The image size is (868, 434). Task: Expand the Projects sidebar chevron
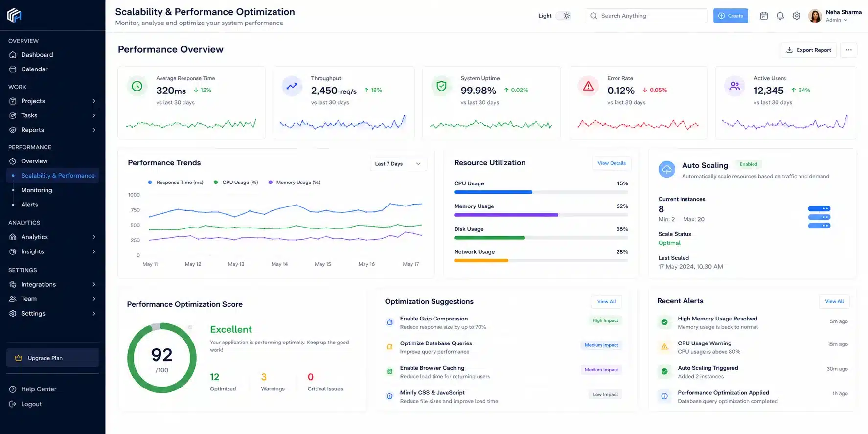pos(94,101)
